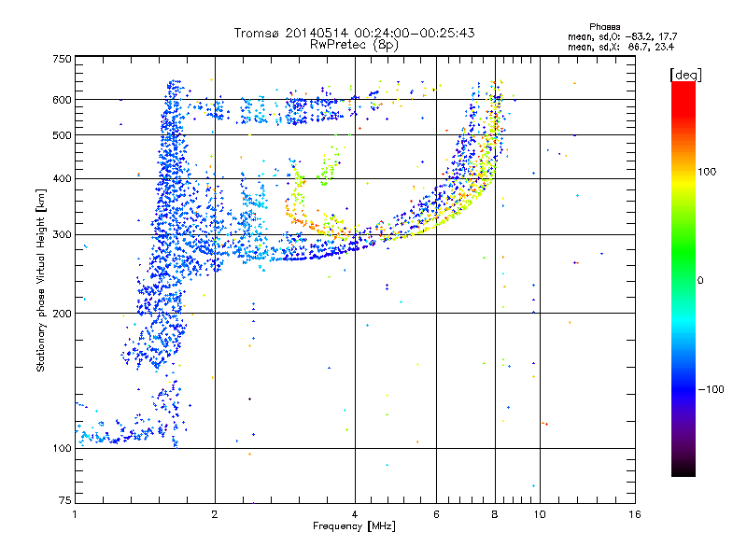Click the phase colorbar gradient

684,279
